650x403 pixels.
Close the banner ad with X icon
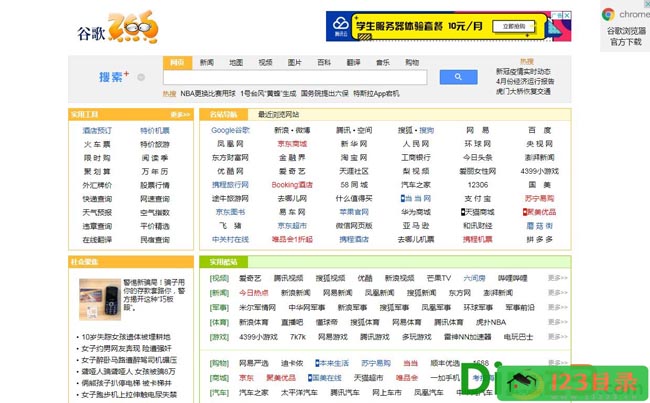click(567, 15)
